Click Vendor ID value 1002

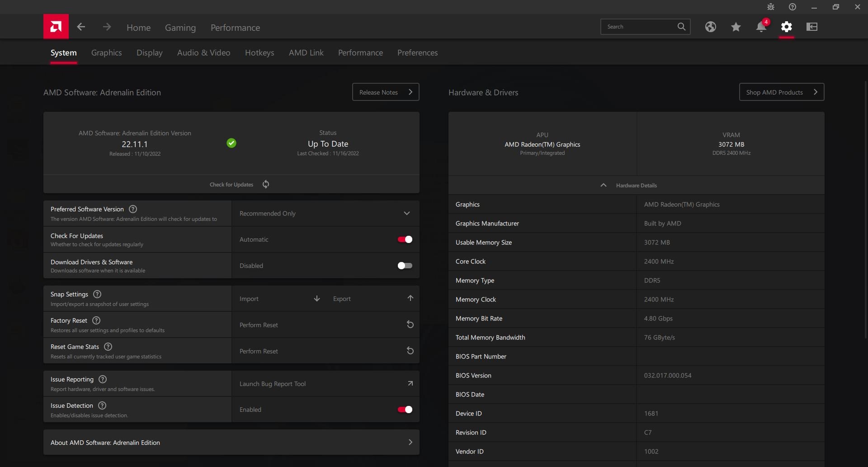tap(651, 452)
